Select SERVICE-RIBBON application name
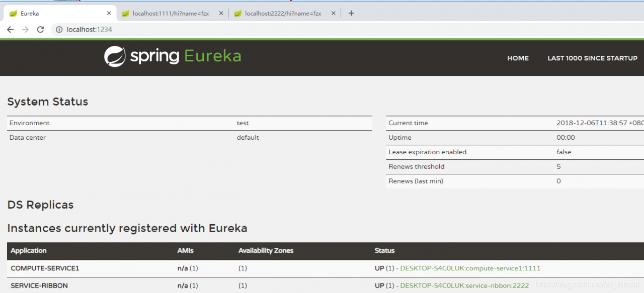The width and height of the screenshot is (644, 293). coord(39,285)
